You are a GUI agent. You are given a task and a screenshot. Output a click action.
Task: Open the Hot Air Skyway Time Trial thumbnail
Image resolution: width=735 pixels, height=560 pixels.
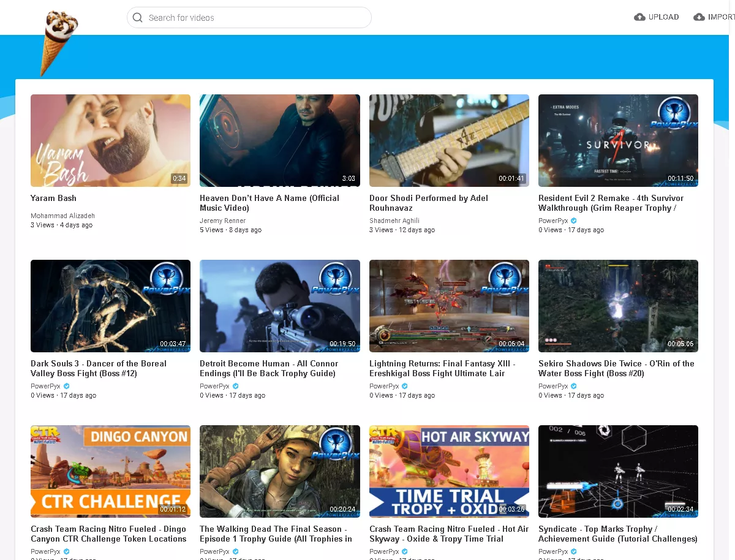(x=449, y=471)
